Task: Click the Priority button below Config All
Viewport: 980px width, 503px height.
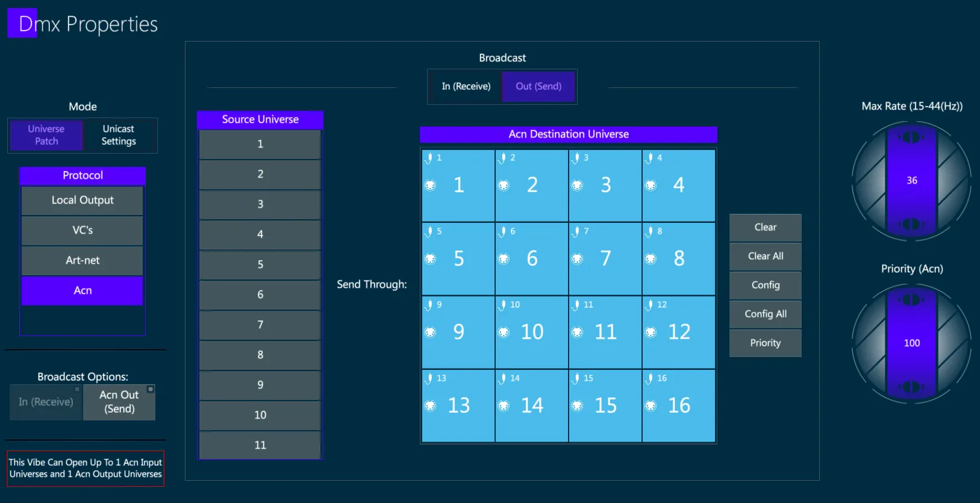Action: click(766, 343)
